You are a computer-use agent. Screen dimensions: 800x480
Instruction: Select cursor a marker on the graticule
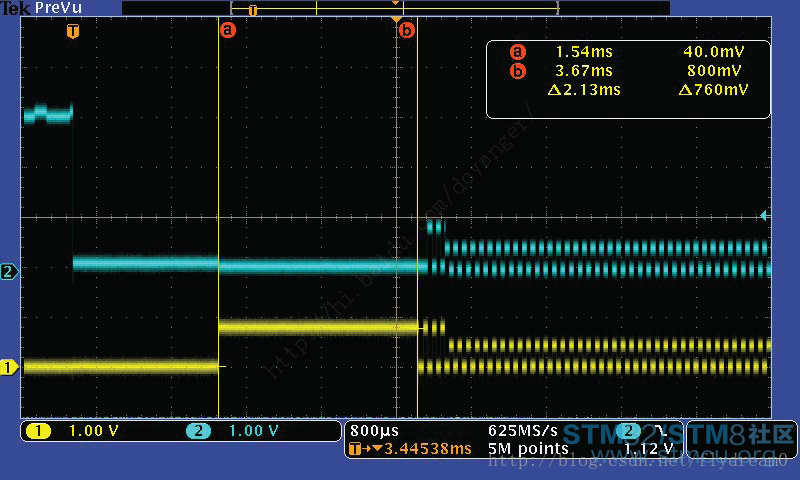228,30
